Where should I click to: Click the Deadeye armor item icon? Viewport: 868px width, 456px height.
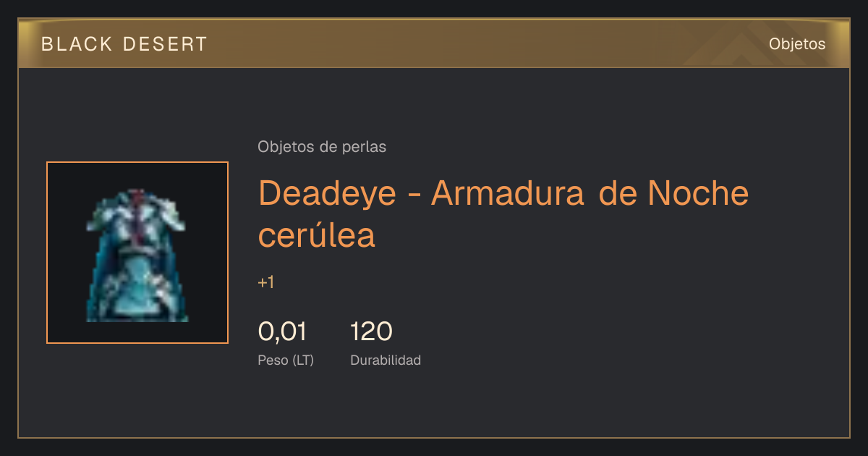click(137, 255)
